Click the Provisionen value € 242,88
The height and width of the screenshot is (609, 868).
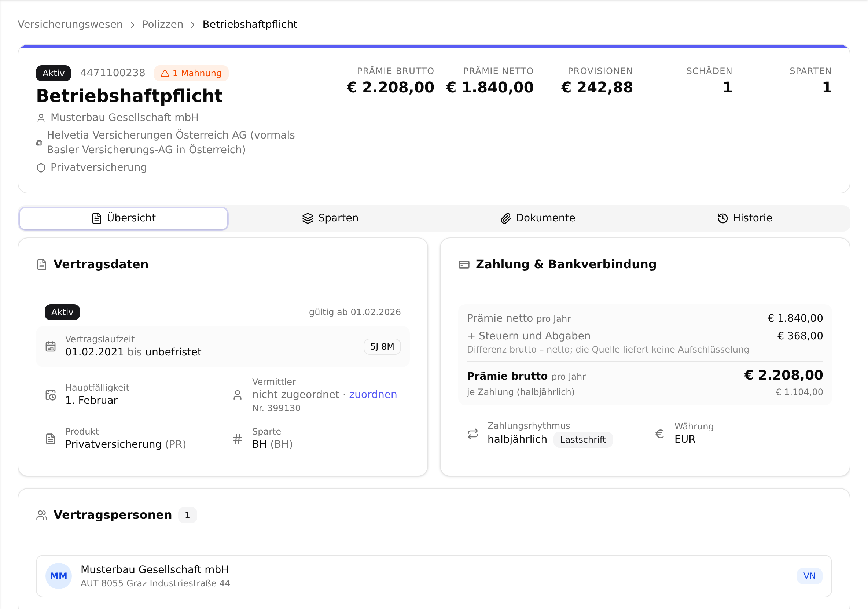pos(596,87)
